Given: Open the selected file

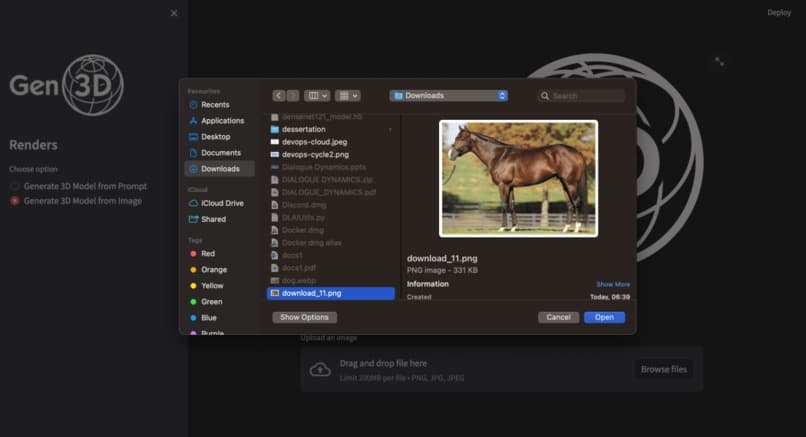Looking at the screenshot, I should (604, 317).
